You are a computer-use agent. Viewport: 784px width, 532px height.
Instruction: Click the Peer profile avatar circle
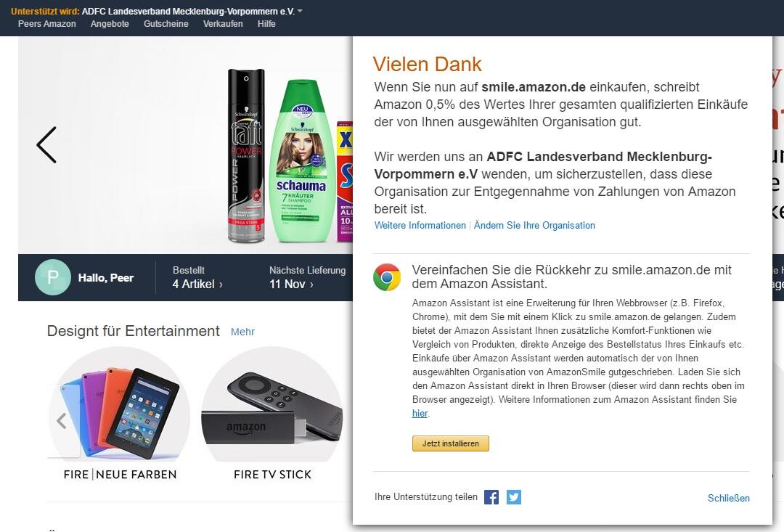tap(53, 277)
